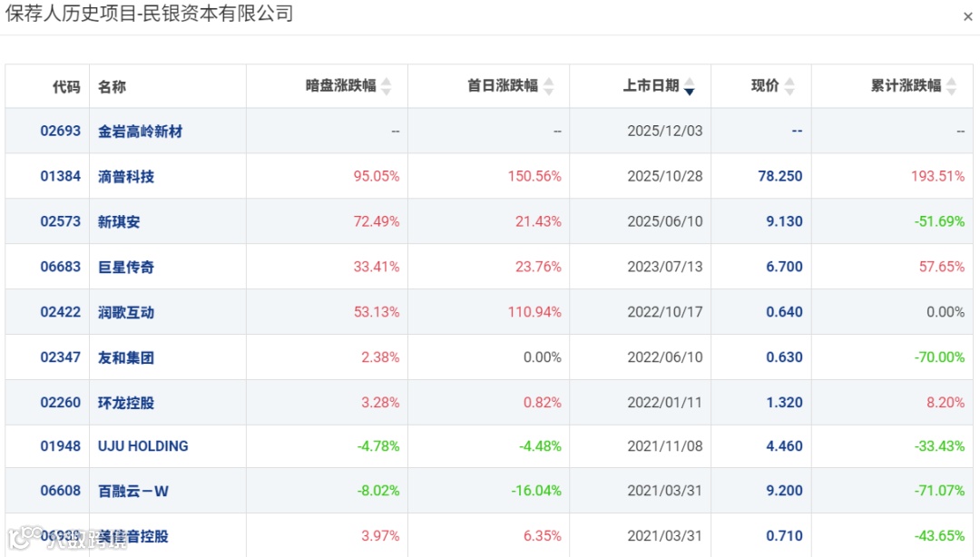Open 润歌互动 stock page

click(x=125, y=313)
